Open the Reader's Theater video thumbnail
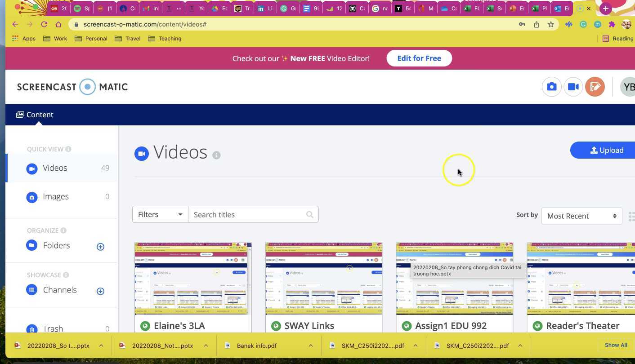Viewport: 635px width, 364px height. click(581, 279)
